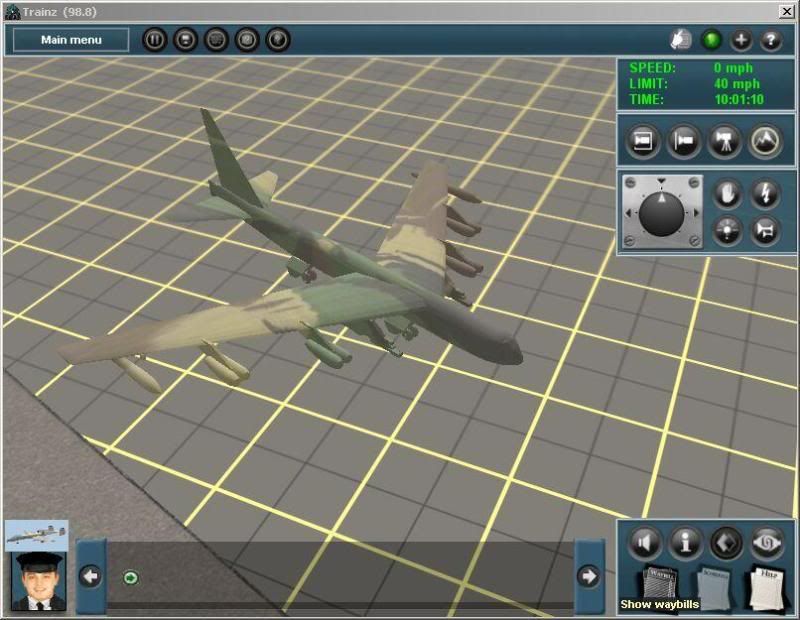Viewport: 800px width, 620px height.
Task: Show waybills papers icon
Action: tap(661, 585)
